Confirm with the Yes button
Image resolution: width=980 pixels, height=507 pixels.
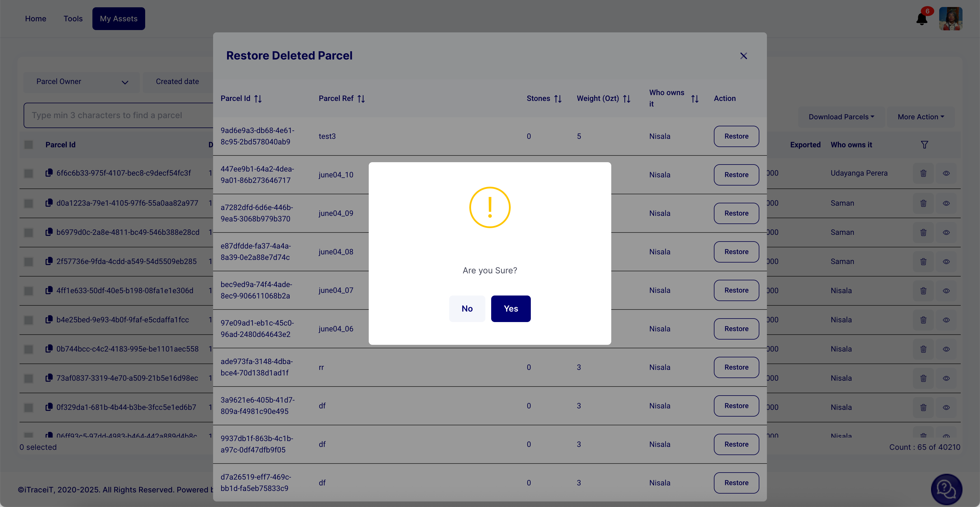pos(510,309)
